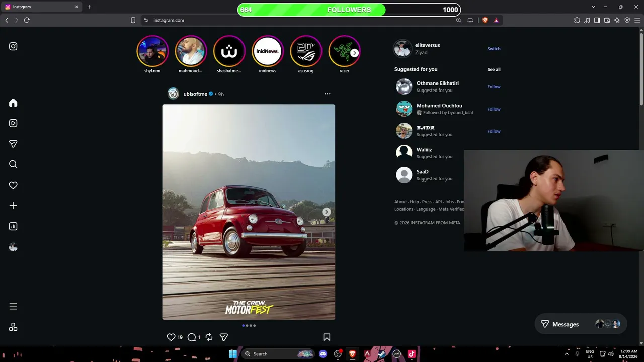Bookmark this page using the address bar icon

133,20
